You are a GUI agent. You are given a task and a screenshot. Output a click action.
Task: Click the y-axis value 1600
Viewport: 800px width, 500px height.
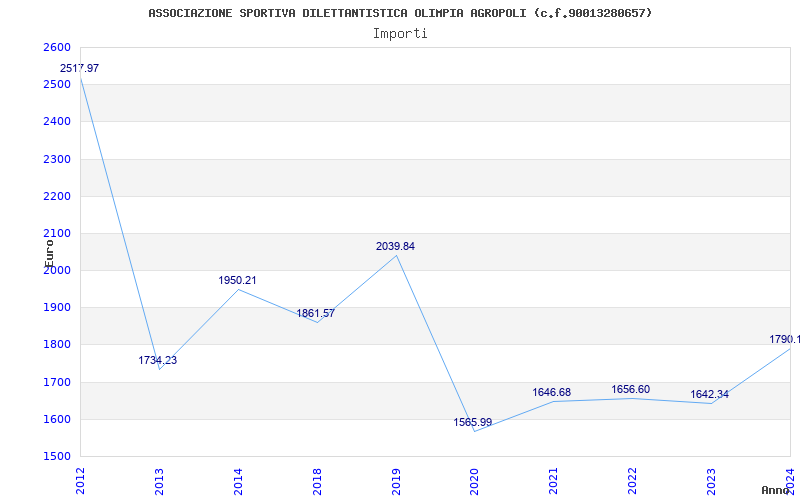pos(57,419)
